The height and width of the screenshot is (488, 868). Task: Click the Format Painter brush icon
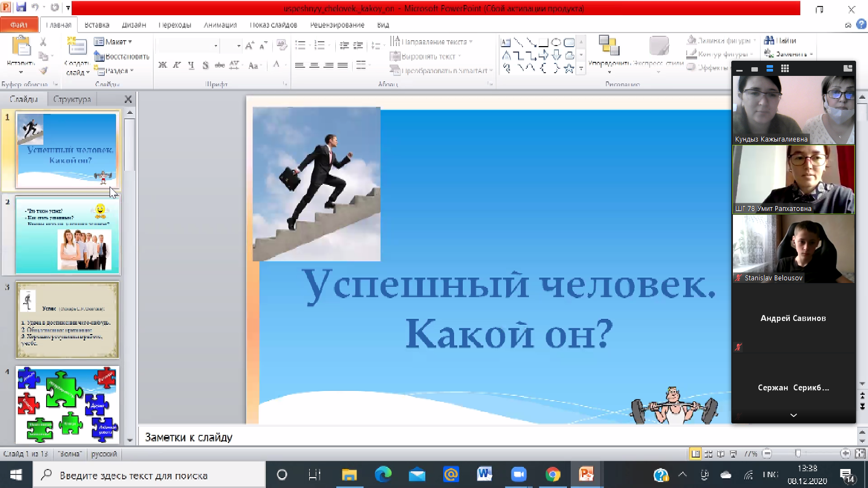tap(43, 70)
